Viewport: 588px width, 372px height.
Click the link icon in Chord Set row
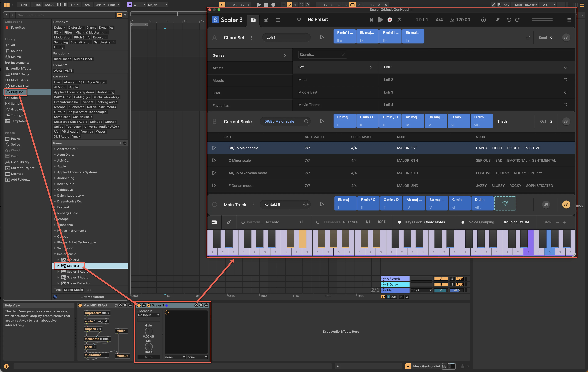tap(566, 38)
